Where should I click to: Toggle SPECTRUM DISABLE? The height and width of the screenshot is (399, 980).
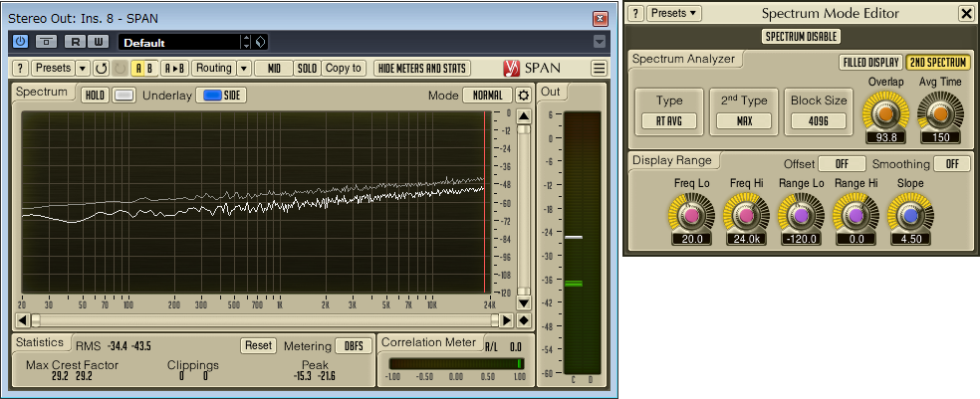pos(802,36)
